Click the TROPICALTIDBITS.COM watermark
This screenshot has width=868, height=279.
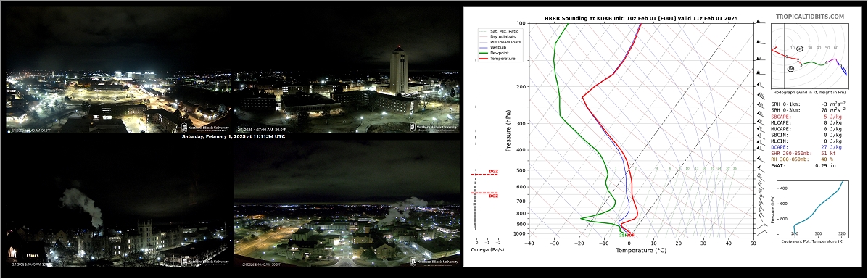809,17
